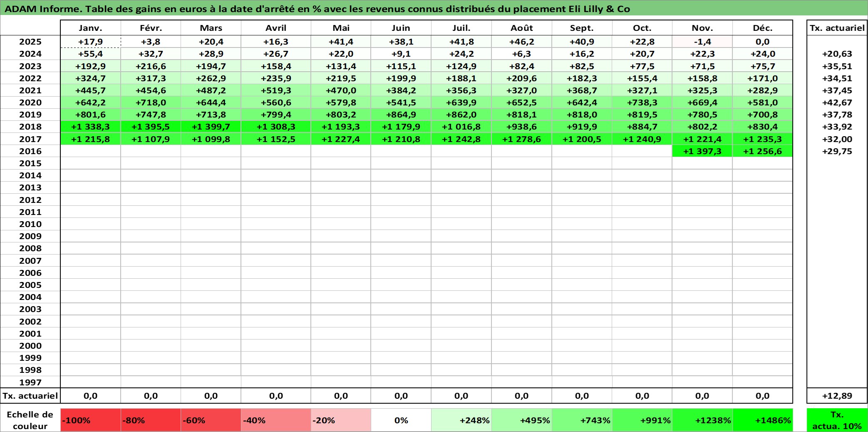The width and height of the screenshot is (868, 432).
Task: Click the +1 338,3 cell under Janv.
Action: [x=91, y=127]
